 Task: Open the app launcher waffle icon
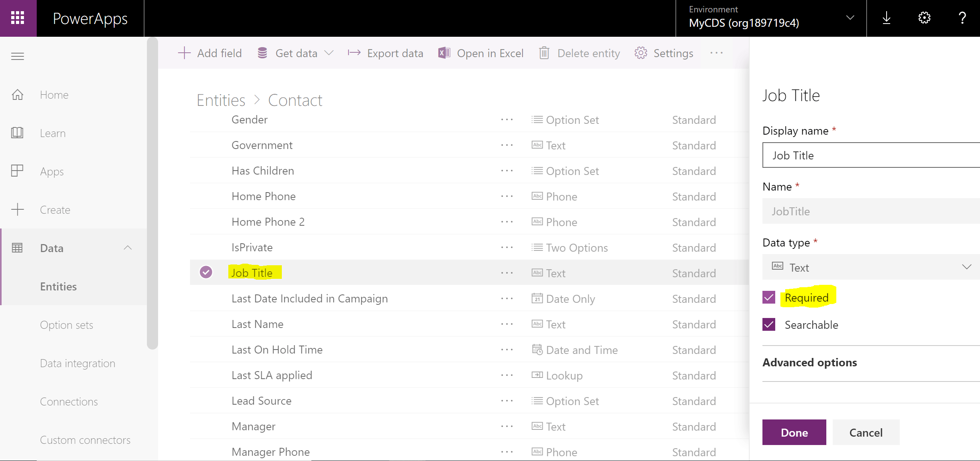[18, 18]
